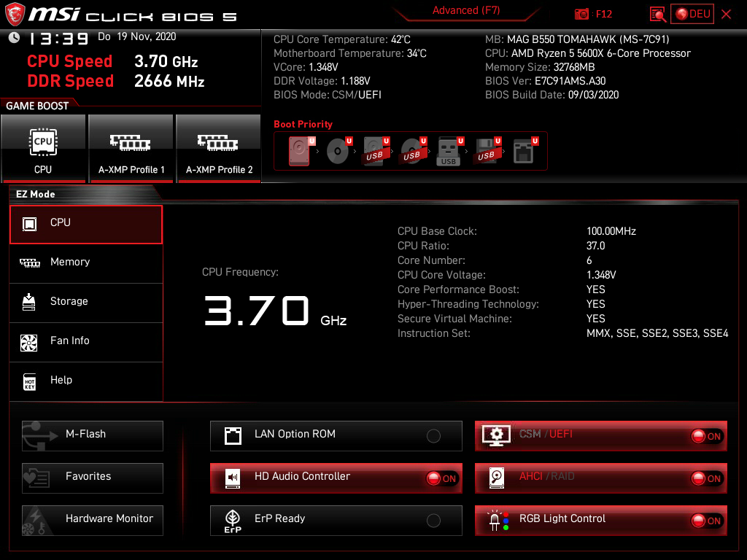Open Hardware Monitor
747x560 pixels.
coord(93,520)
